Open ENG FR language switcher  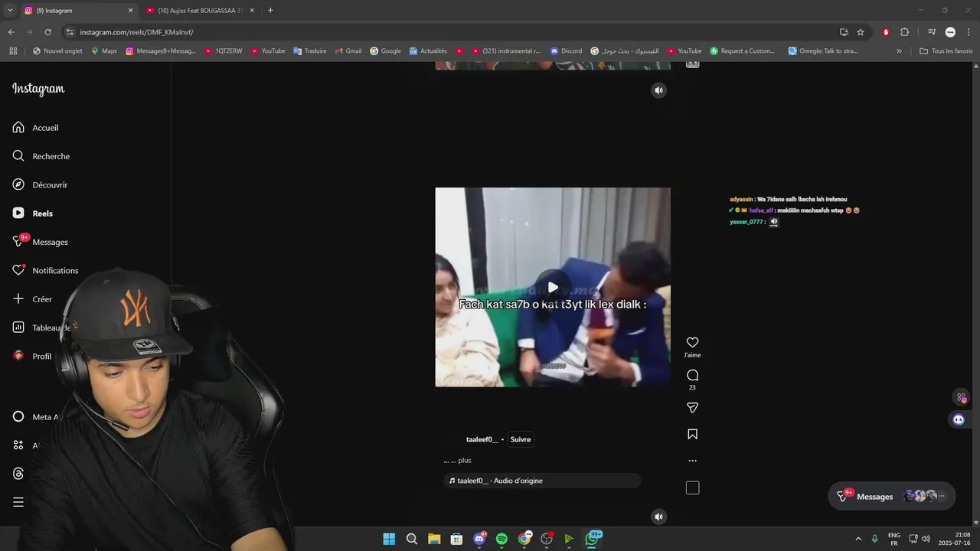coord(893,539)
